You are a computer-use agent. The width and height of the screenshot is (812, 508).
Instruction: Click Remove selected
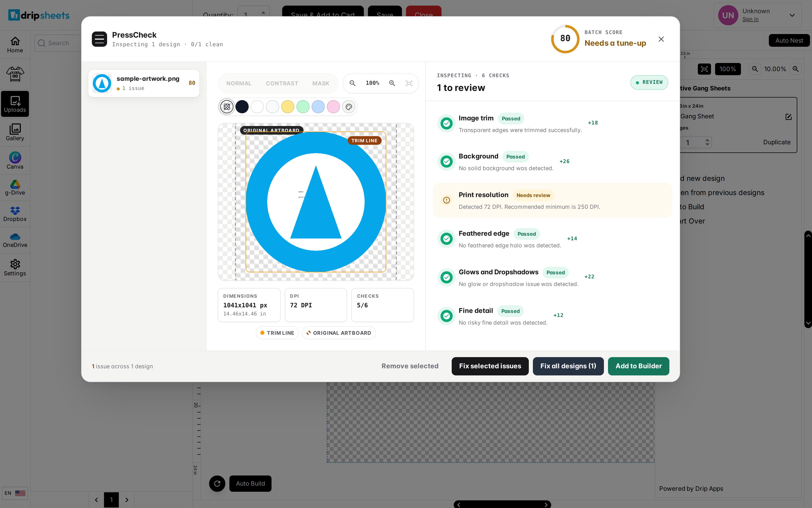[x=410, y=366]
